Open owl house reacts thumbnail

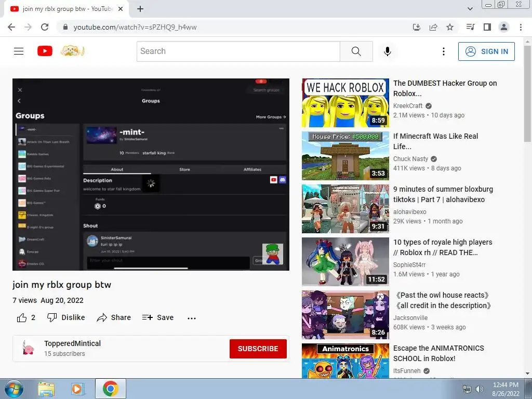pos(345,314)
